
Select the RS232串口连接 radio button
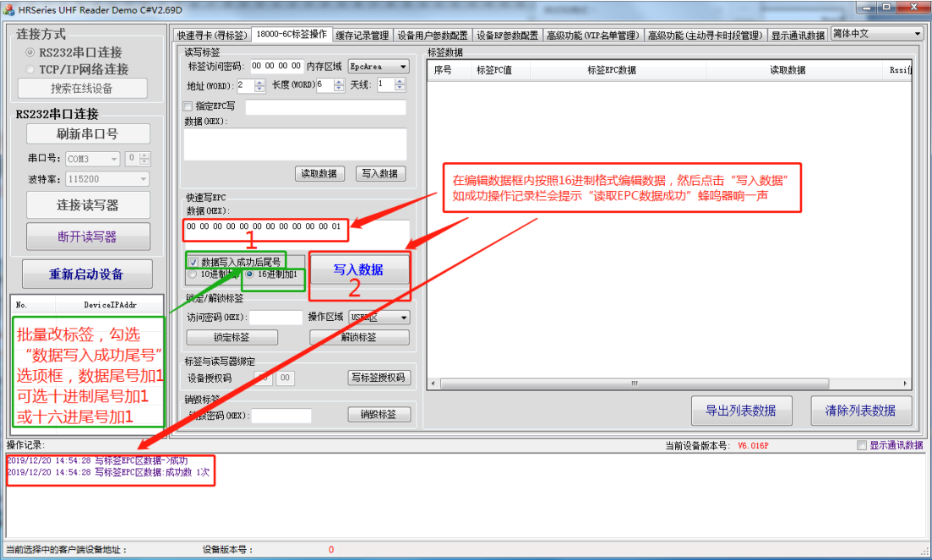[x=30, y=52]
